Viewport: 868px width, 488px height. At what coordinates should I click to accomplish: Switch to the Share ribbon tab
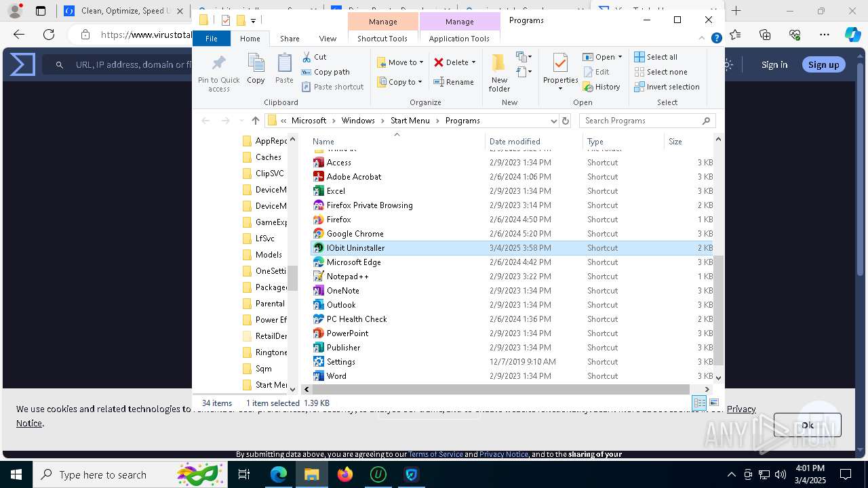(290, 39)
